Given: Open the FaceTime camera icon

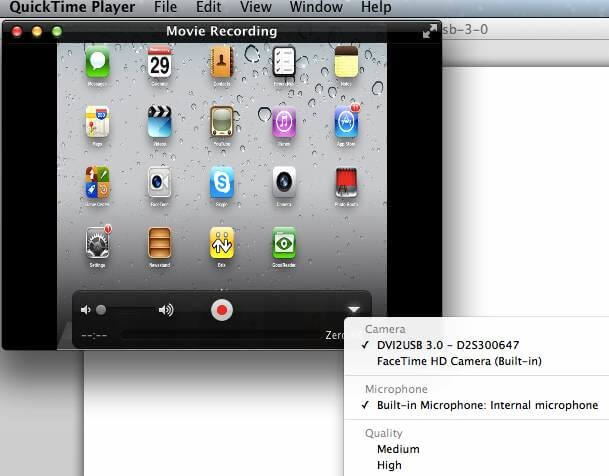Looking at the screenshot, I should (x=159, y=182).
